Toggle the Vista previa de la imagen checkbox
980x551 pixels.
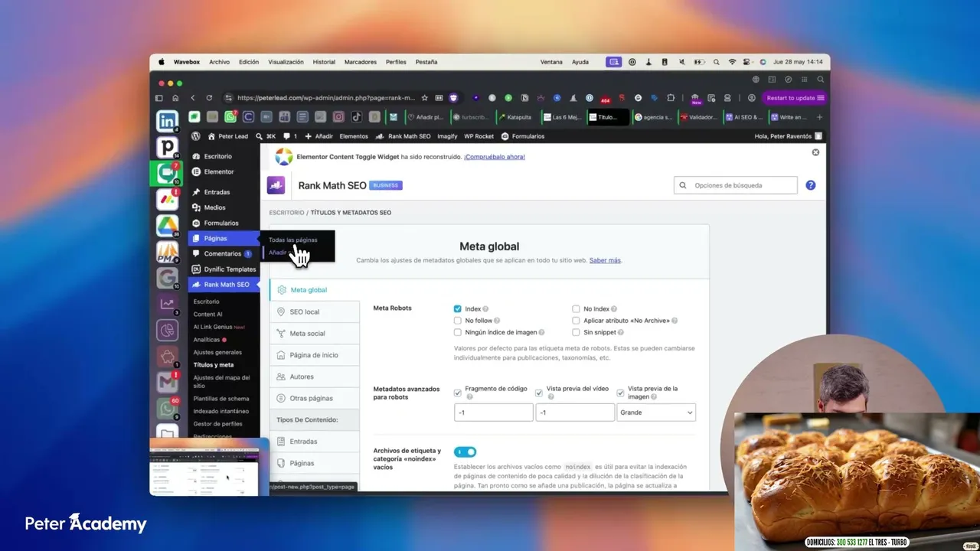coord(620,393)
